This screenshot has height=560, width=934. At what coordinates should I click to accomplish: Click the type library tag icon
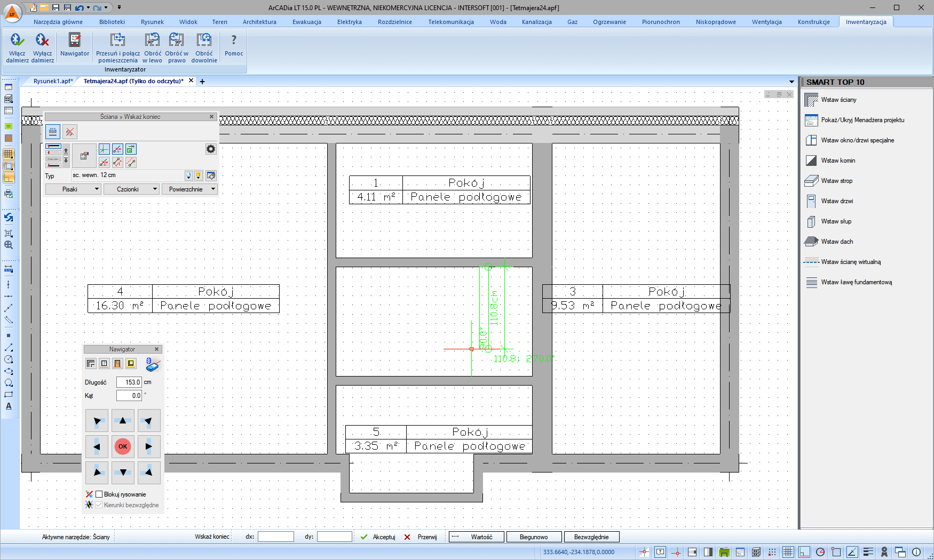tap(211, 175)
